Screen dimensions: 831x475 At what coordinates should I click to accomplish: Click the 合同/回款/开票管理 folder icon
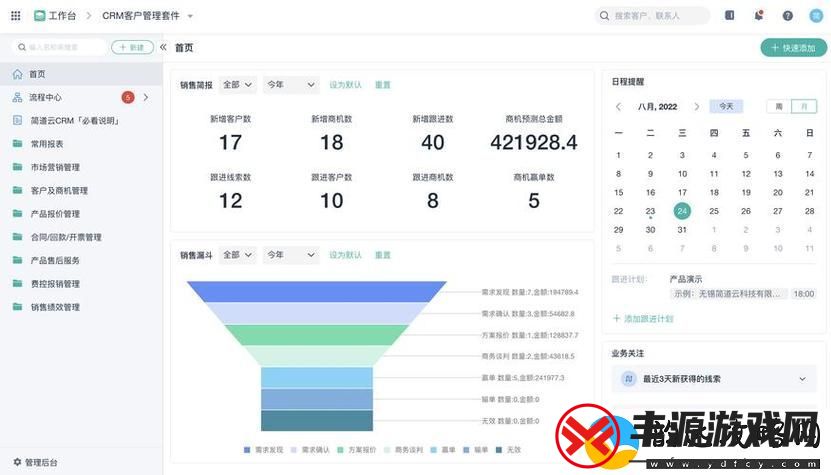(x=17, y=237)
